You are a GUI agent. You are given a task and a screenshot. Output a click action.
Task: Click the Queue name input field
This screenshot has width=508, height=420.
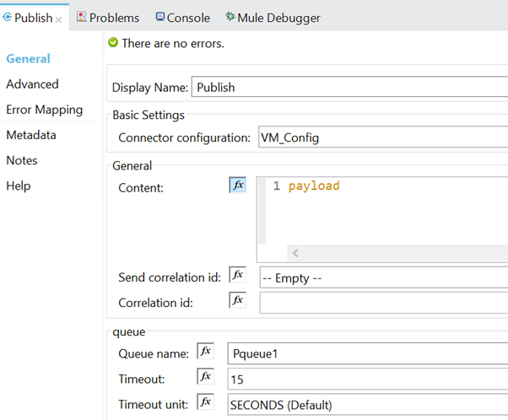click(x=368, y=354)
